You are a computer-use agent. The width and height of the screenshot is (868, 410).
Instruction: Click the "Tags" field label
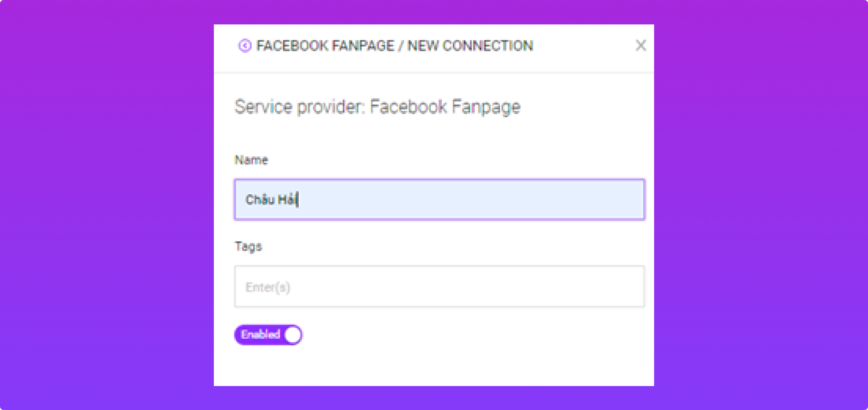tap(248, 246)
